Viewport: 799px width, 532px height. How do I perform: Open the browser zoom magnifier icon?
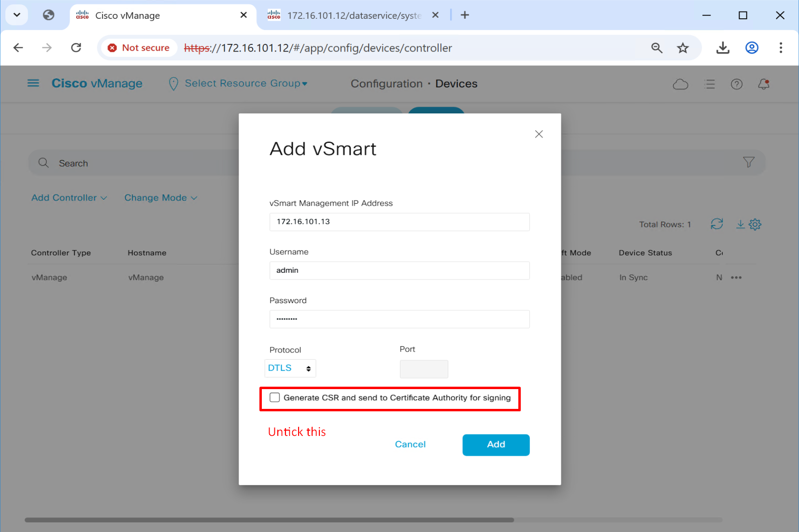656,48
